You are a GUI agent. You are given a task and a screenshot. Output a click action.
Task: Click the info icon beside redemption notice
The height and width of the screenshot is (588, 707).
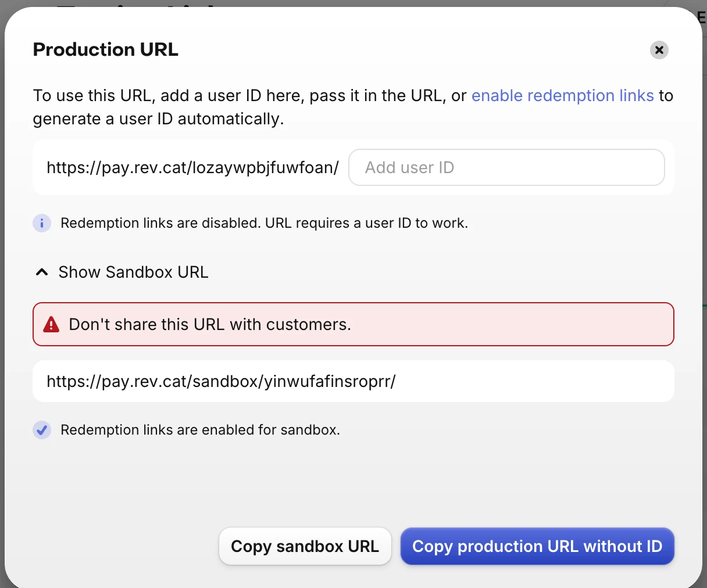(42, 223)
